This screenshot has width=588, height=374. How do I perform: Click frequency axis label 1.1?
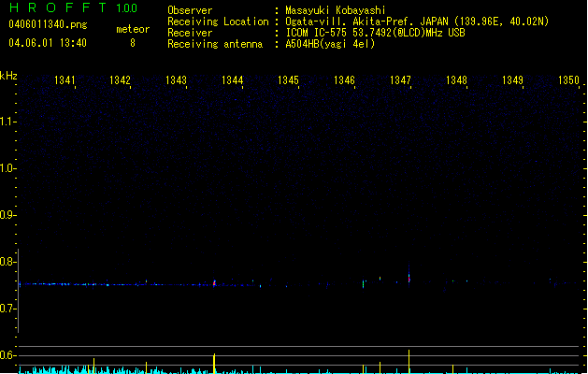[7, 122]
